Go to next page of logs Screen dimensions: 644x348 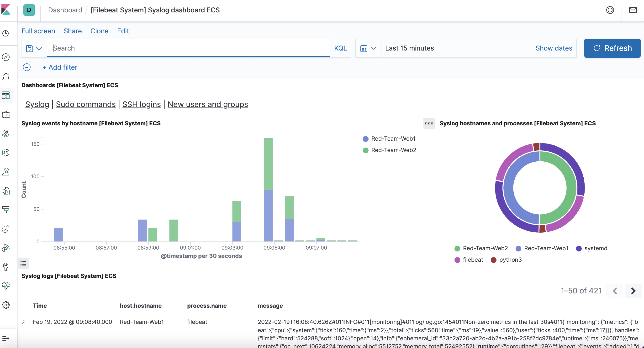click(633, 291)
